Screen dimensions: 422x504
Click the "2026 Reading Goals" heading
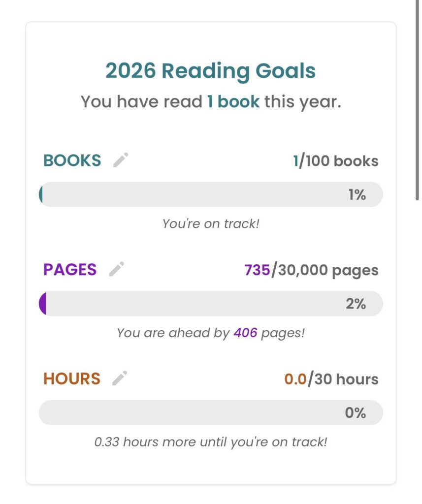pos(211,71)
